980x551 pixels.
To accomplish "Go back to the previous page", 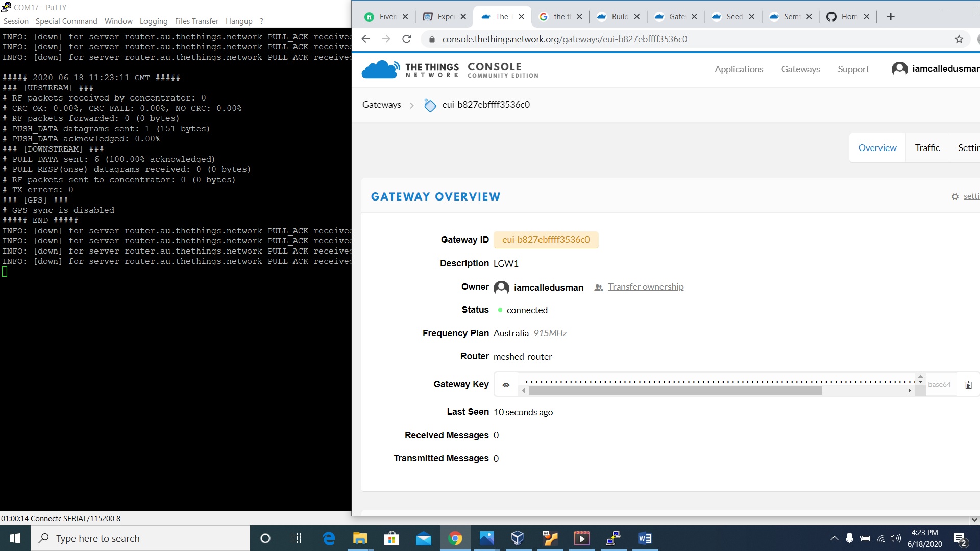I will 365,39.
